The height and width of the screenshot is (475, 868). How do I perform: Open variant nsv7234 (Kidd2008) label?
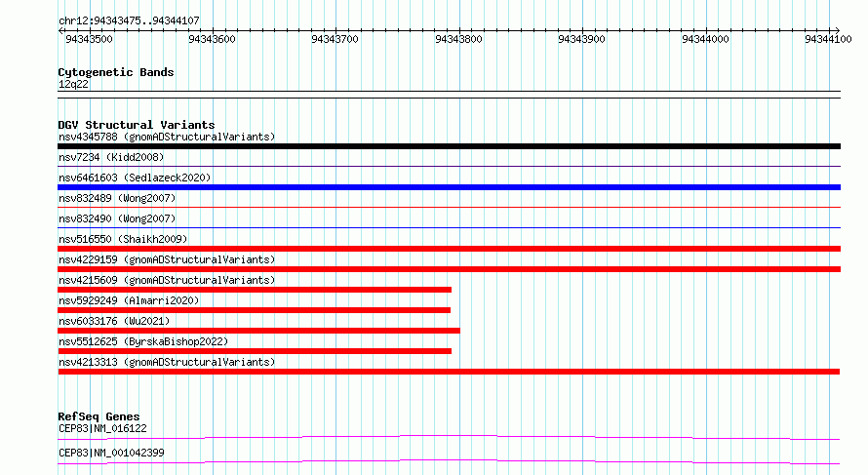[x=111, y=157]
